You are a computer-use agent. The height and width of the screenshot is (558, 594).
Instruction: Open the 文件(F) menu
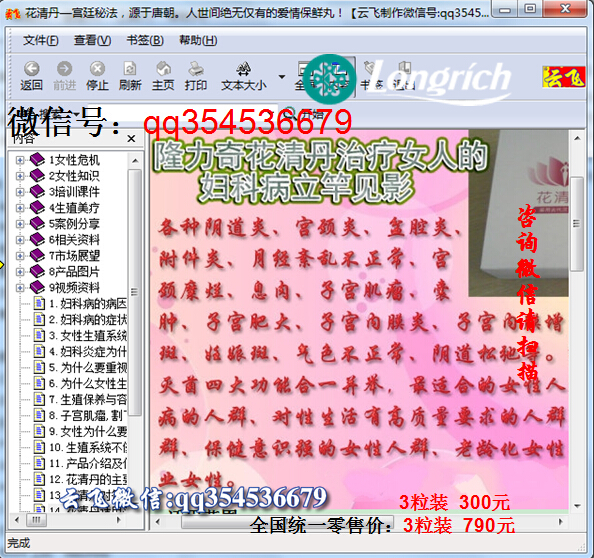pos(41,40)
